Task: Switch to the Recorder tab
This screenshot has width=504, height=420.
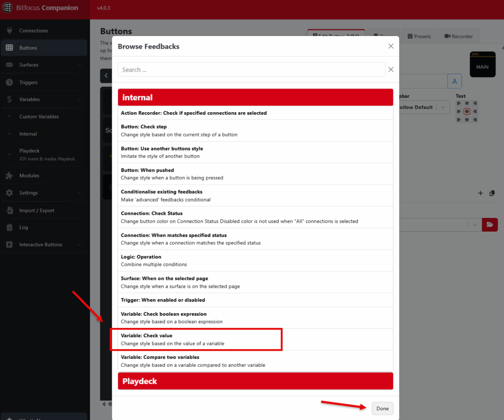Action: 458,36
